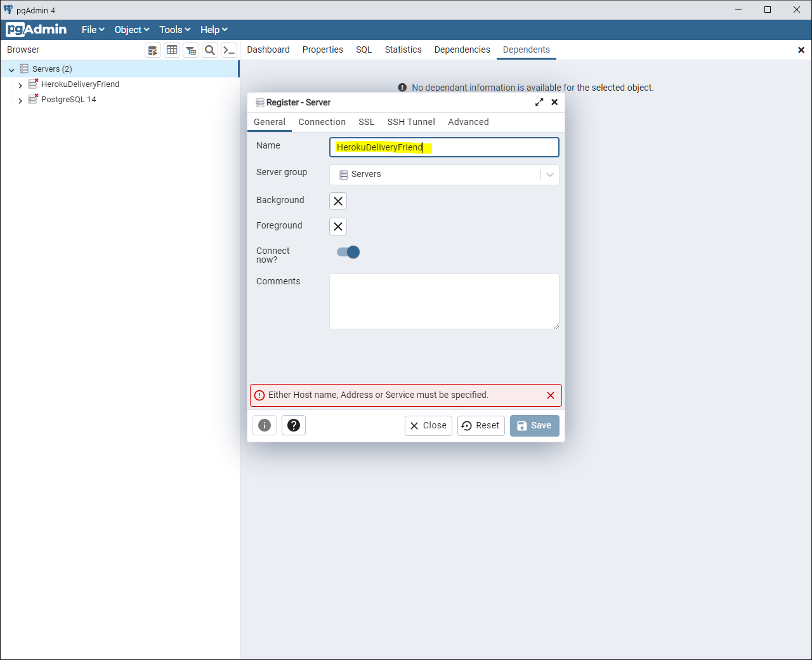Open the Server group dropdown
The height and width of the screenshot is (660, 812).
click(444, 175)
